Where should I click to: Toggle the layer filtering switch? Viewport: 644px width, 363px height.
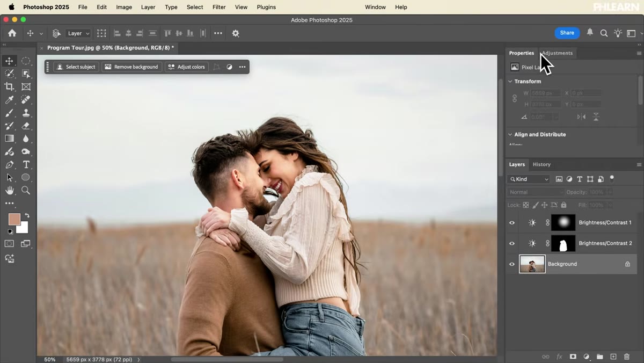(611, 179)
